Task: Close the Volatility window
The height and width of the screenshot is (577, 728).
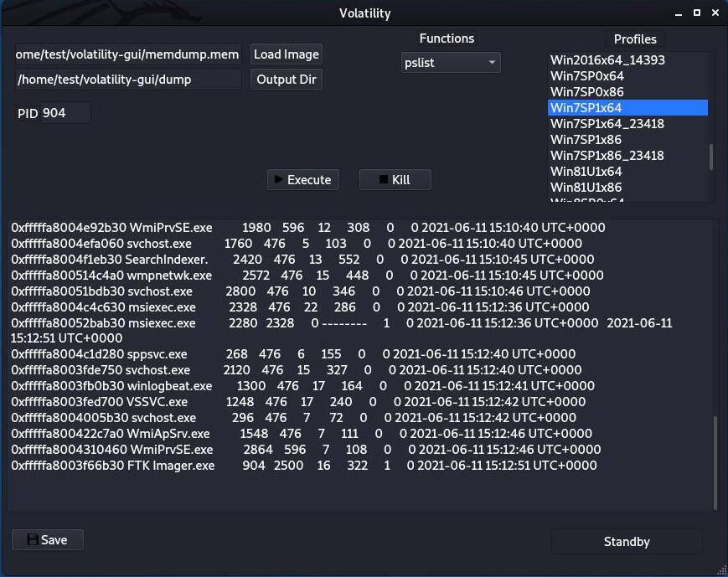Action: click(715, 13)
